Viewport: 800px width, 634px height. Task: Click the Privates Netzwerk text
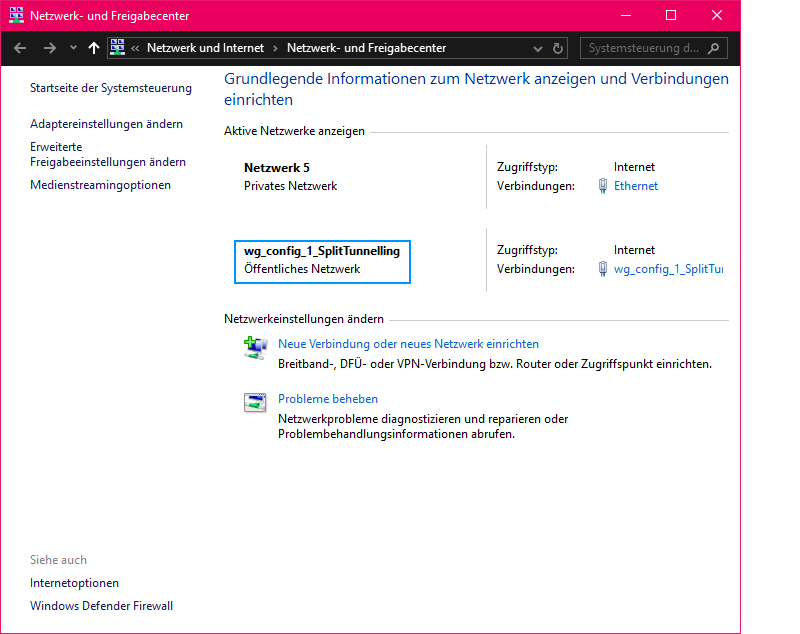[x=290, y=186]
